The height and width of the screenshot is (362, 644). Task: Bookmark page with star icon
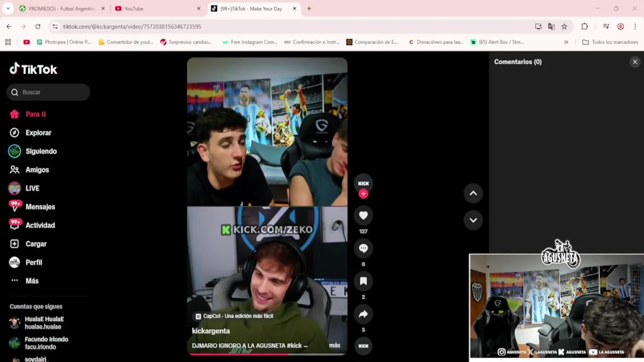tap(564, 27)
